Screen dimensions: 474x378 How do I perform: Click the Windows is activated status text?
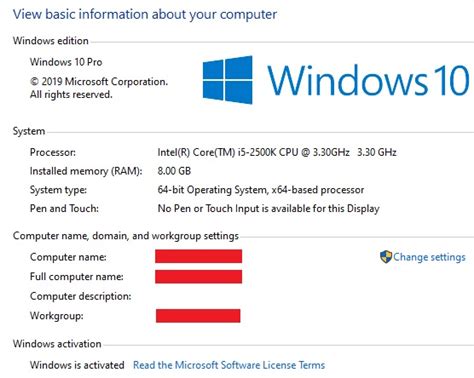77,365
